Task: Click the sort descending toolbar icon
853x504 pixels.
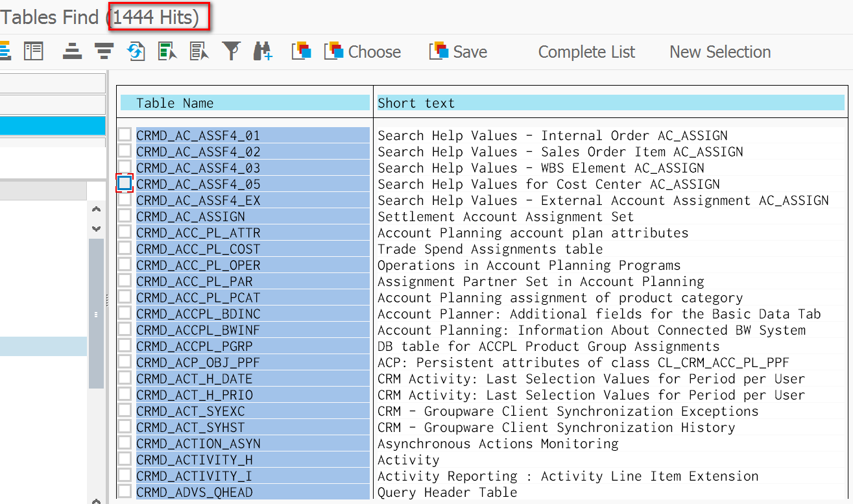Action: tap(104, 51)
